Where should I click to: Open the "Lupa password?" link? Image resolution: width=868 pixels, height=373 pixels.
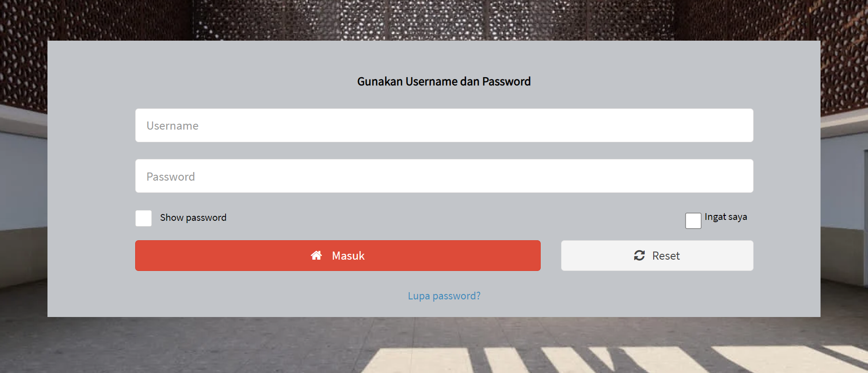[444, 296]
